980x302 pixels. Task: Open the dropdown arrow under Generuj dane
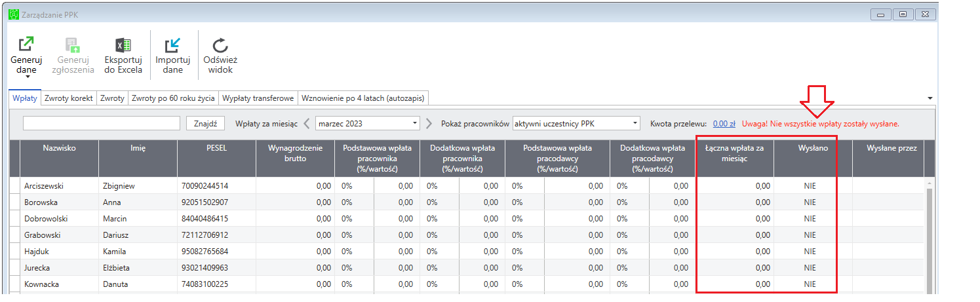pyautogui.click(x=26, y=77)
